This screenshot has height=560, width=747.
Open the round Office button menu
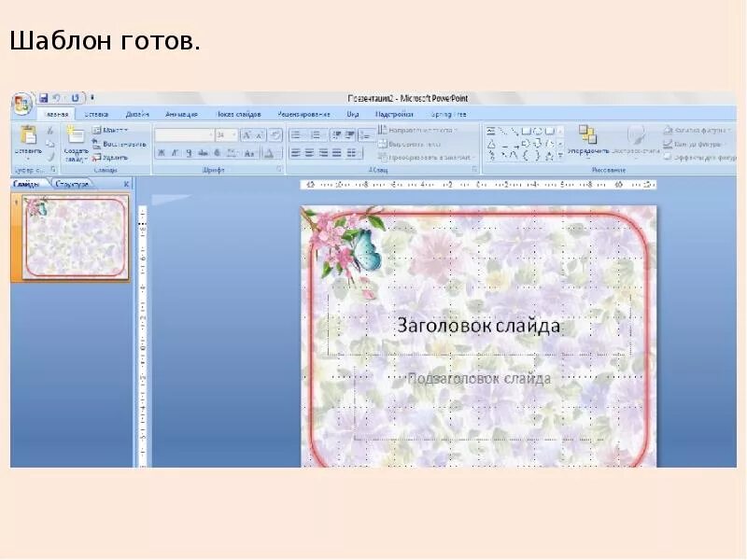click(x=21, y=104)
